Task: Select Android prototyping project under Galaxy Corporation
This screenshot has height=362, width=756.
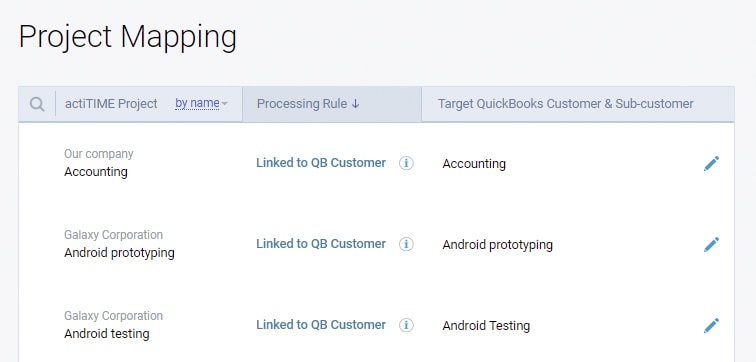Action: coord(119,253)
